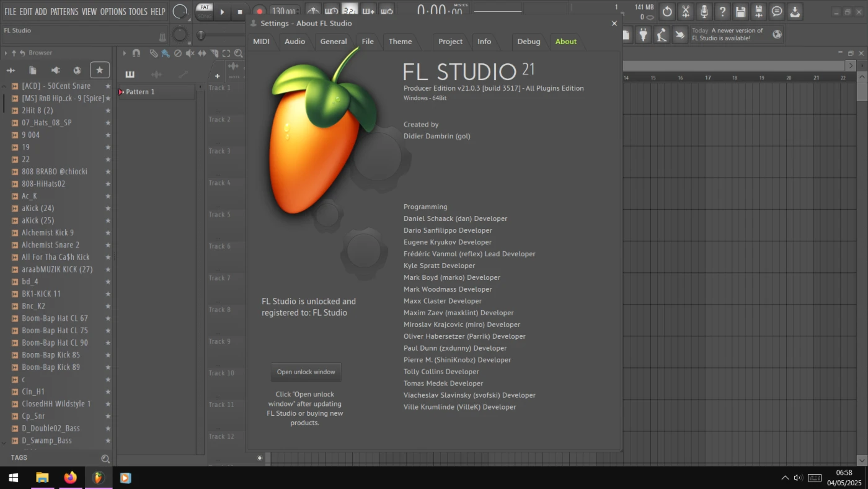Open the PATTERNS menu
868x489 pixels.
point(64,11)
